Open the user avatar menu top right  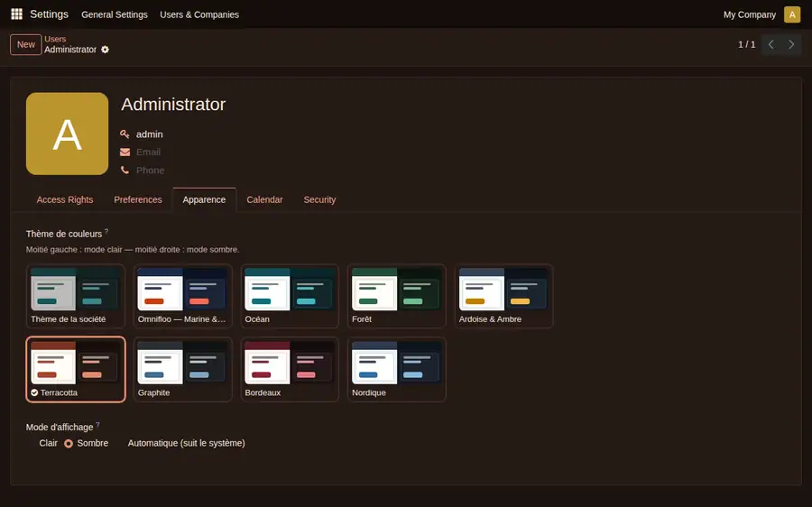click(792, 14)
